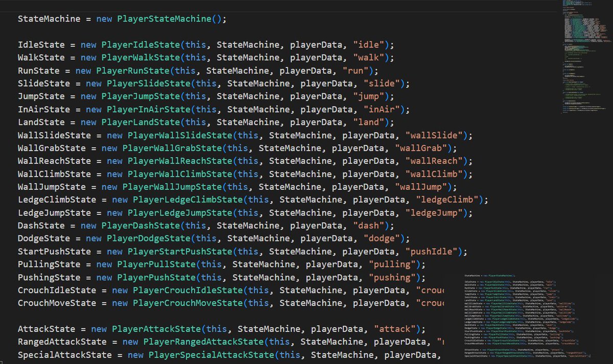Click the PlayerInAirState class name
Screen dimensions: 613x364
click(148, 109)
